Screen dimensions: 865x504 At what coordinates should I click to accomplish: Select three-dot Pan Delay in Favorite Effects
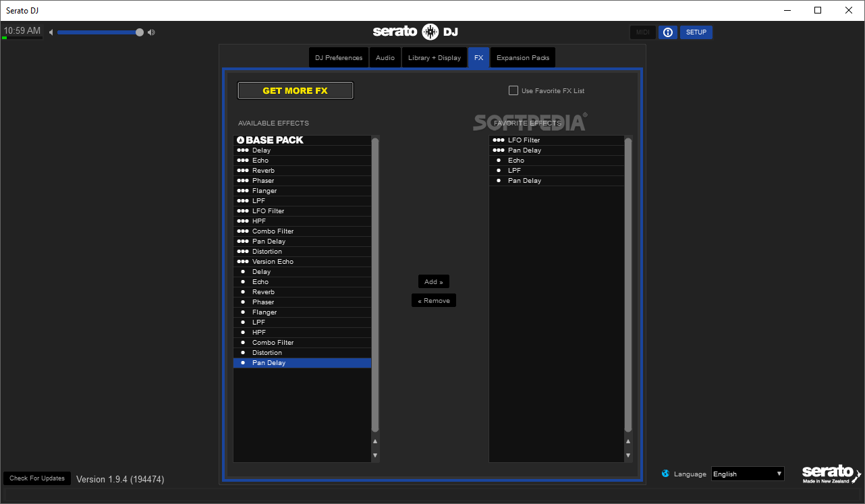click(557, 150)
